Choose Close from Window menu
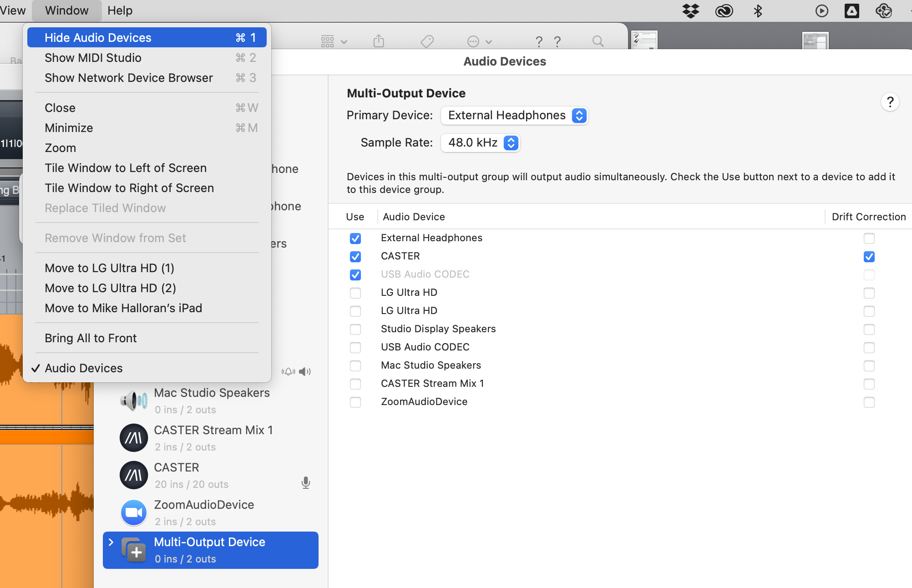The image size is (912, 588). tap(147, 108)
